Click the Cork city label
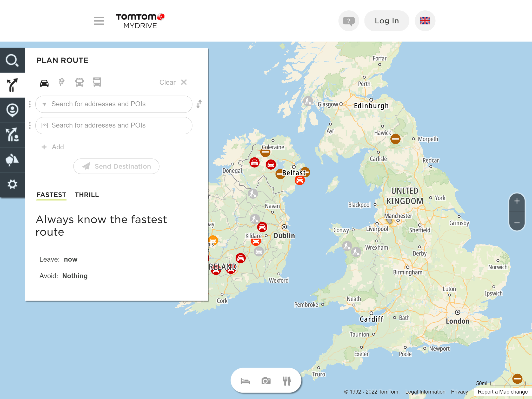532x399 pixels. point(222,301)
